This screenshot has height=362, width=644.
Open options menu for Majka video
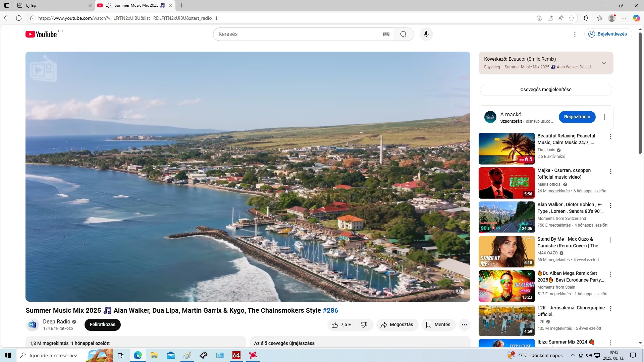click(610, 171)
